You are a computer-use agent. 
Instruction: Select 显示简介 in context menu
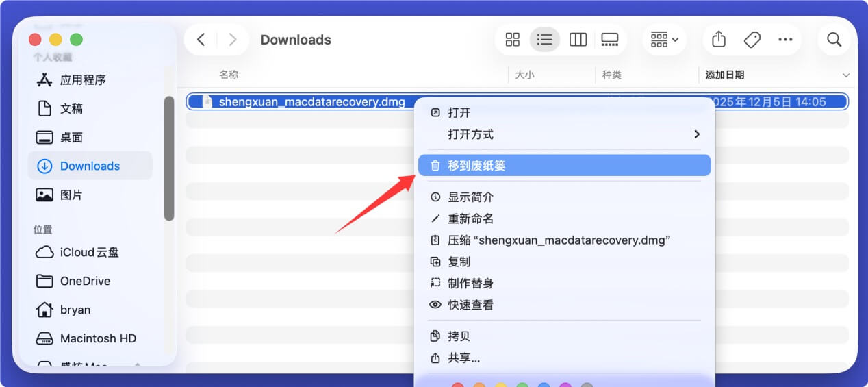[470, 197]
